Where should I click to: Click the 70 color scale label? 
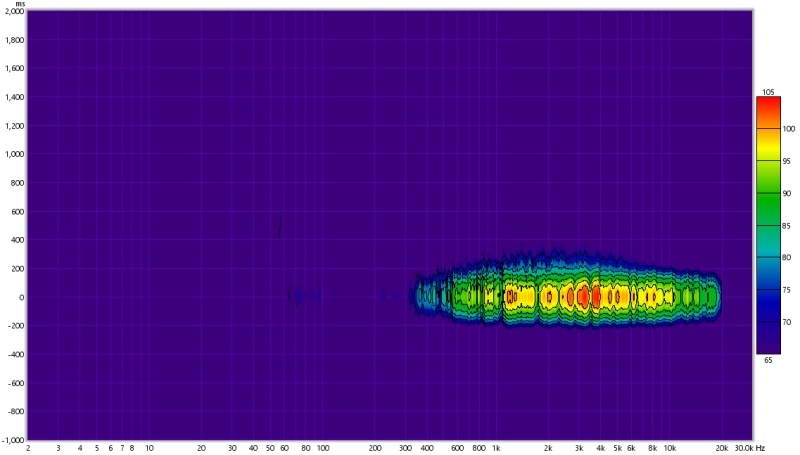[786, 322]
